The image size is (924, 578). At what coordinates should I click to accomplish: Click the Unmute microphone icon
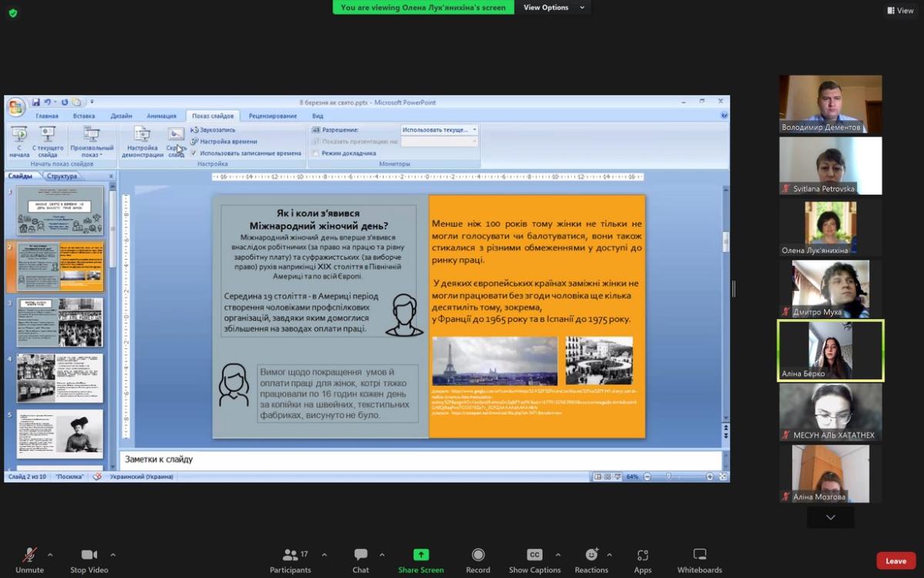[x=29, y=556]
